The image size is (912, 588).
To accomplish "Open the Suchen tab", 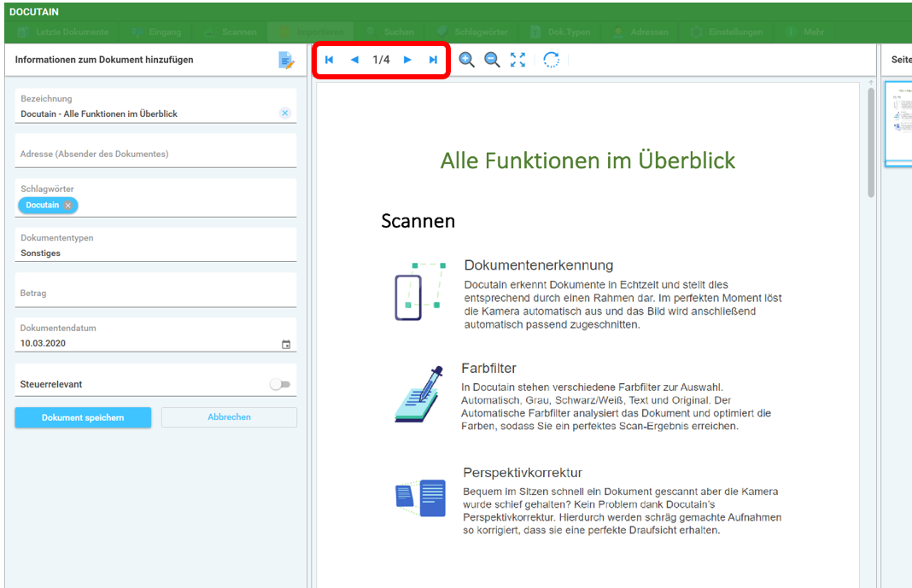I will tap(391, 32).
